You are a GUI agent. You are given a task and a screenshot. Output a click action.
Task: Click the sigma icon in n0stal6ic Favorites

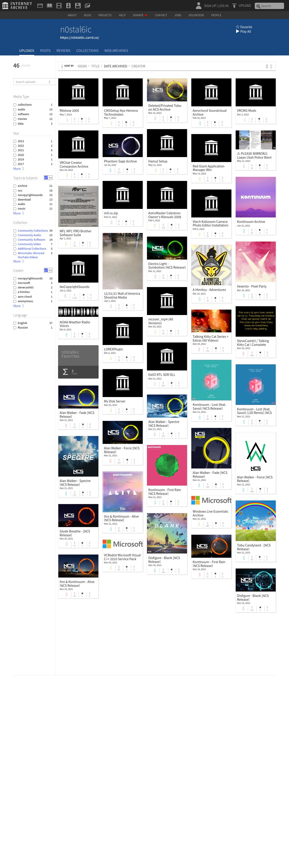click(x=65, y=372)
